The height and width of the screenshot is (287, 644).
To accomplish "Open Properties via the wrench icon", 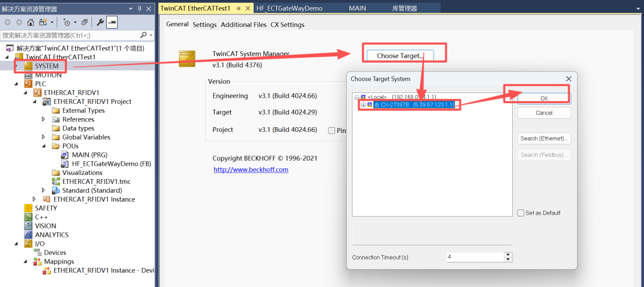I will tap(100, 22).
